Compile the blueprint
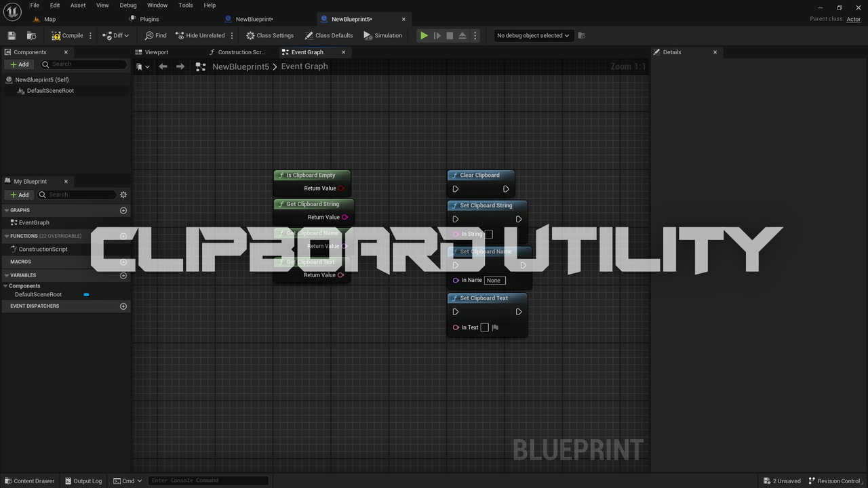 [x=67, y=35]
